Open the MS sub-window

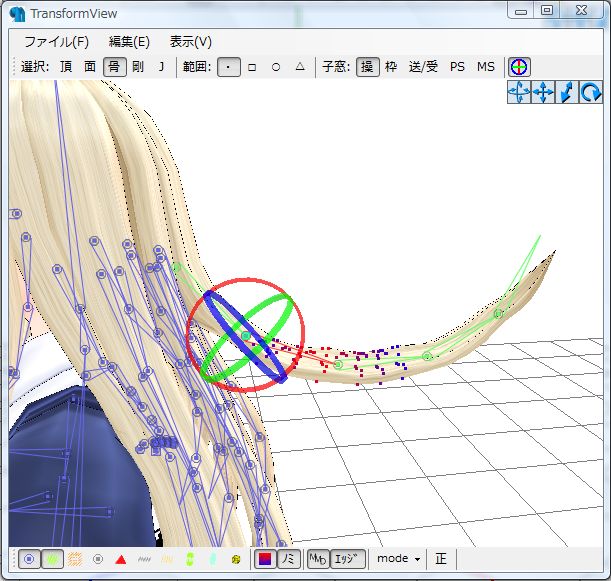point(486,67)
